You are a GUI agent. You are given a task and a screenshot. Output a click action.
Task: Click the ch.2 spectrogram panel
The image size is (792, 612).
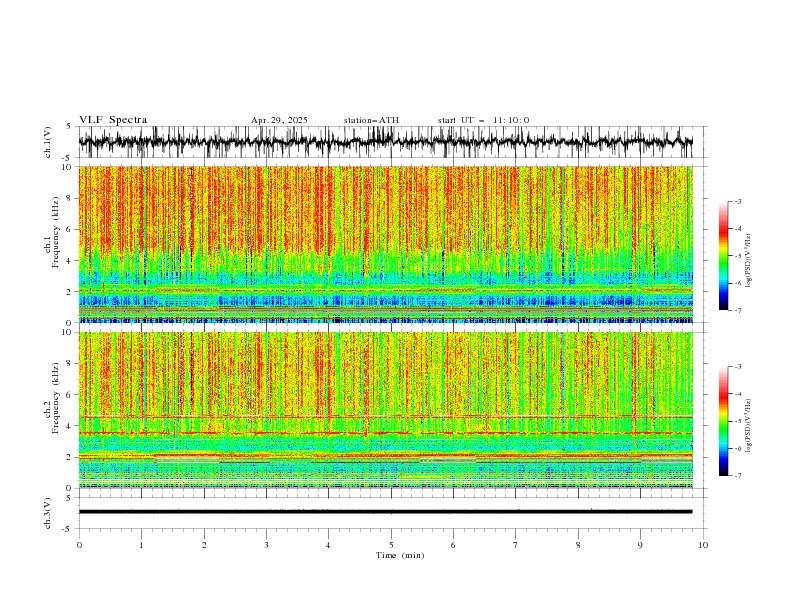[x=386, y=410]
